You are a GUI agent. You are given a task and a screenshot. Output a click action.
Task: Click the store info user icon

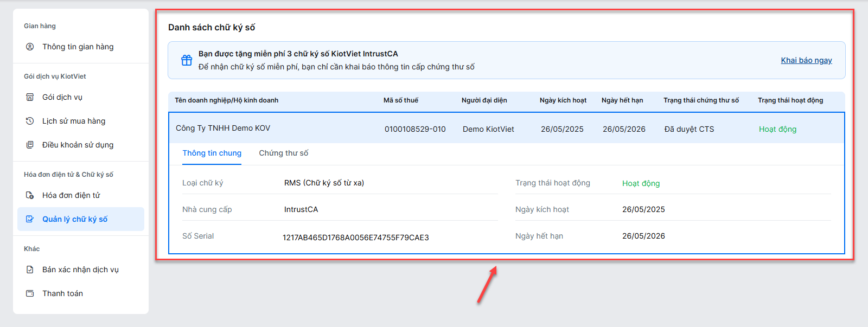coord(30,47)
